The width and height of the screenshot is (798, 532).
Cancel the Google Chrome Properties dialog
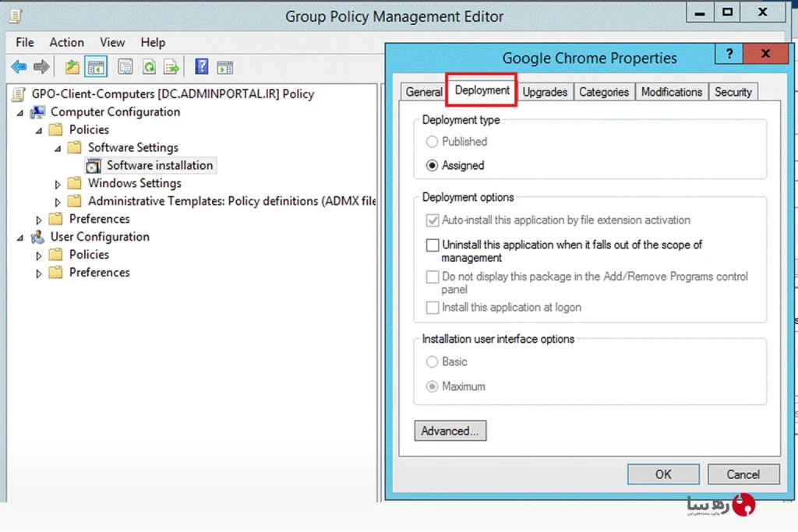click(x=743, y=474)
